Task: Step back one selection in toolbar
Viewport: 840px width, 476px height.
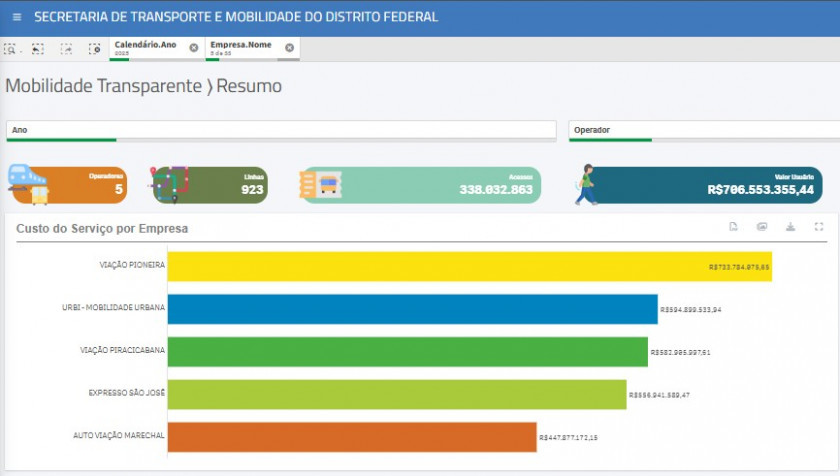Action: pos(37,48)
